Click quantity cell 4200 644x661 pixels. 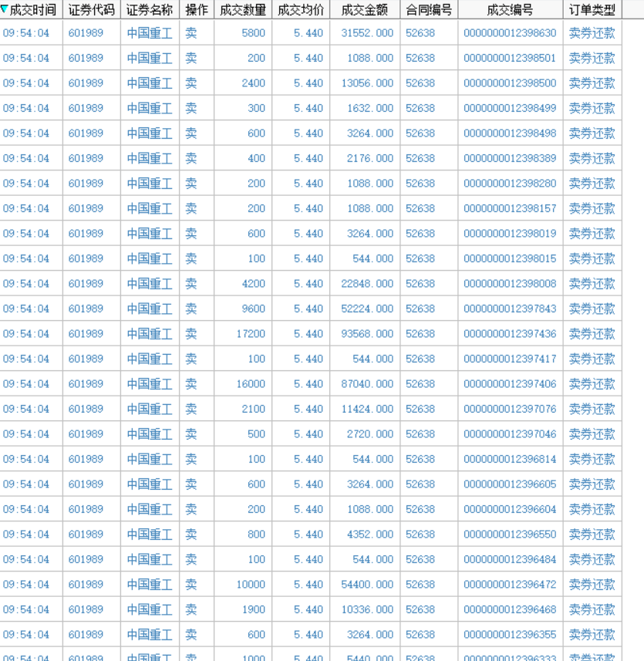click(253, 284)
